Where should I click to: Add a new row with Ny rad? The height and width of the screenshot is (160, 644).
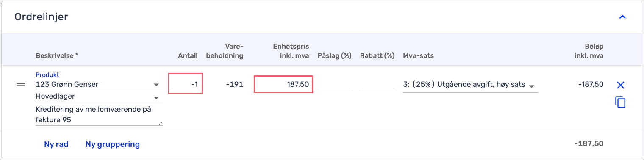56,144
